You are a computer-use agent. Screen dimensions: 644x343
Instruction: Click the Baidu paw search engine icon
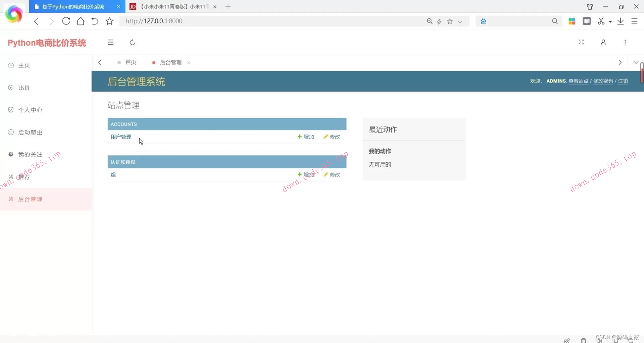pos(483,21)
